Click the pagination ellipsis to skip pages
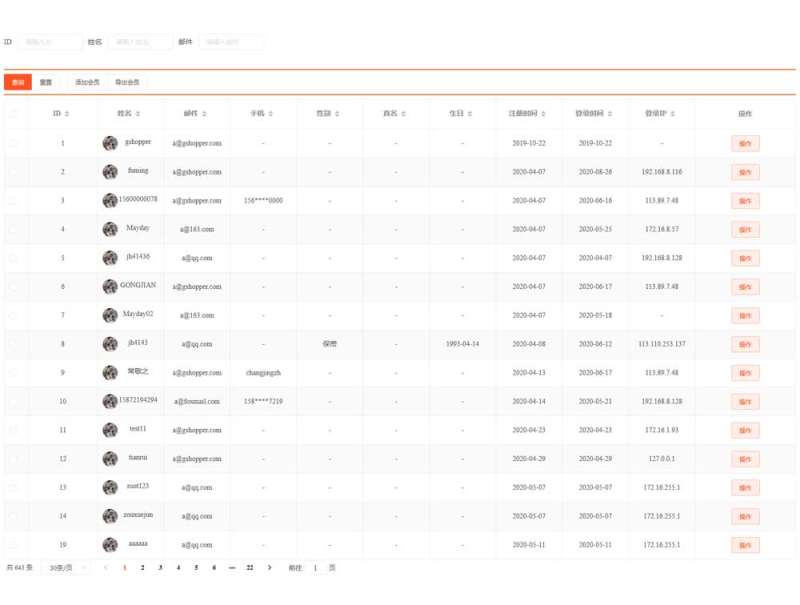Image resolution: width=800 pixels, height=605 pixels. coord(232,568)
